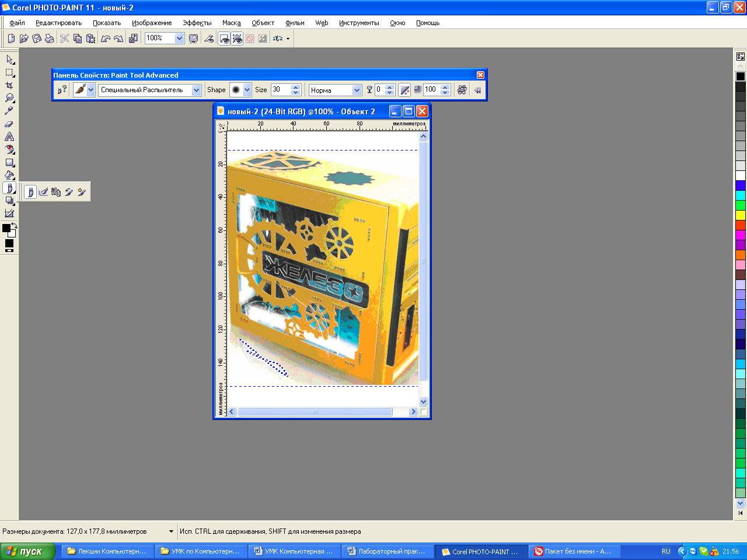Expand the toolbar options arrow menu
The width and height of the screenshot is (747, 560).
288,39
